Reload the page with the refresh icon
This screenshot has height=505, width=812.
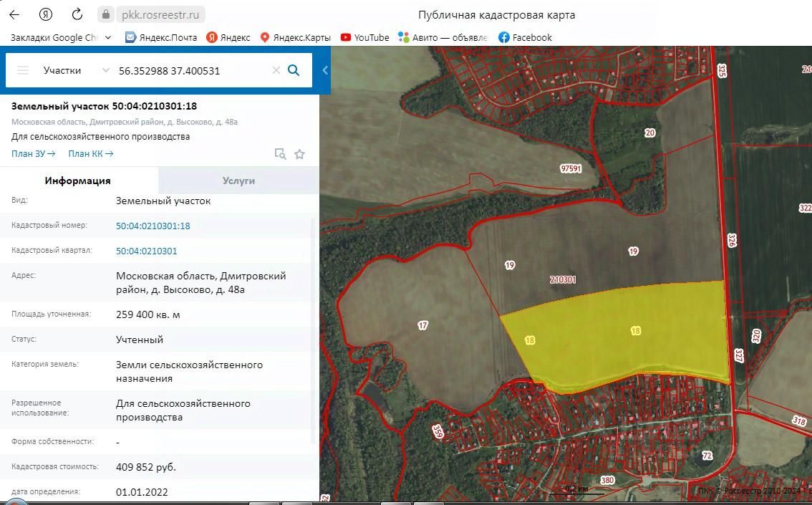77,14
